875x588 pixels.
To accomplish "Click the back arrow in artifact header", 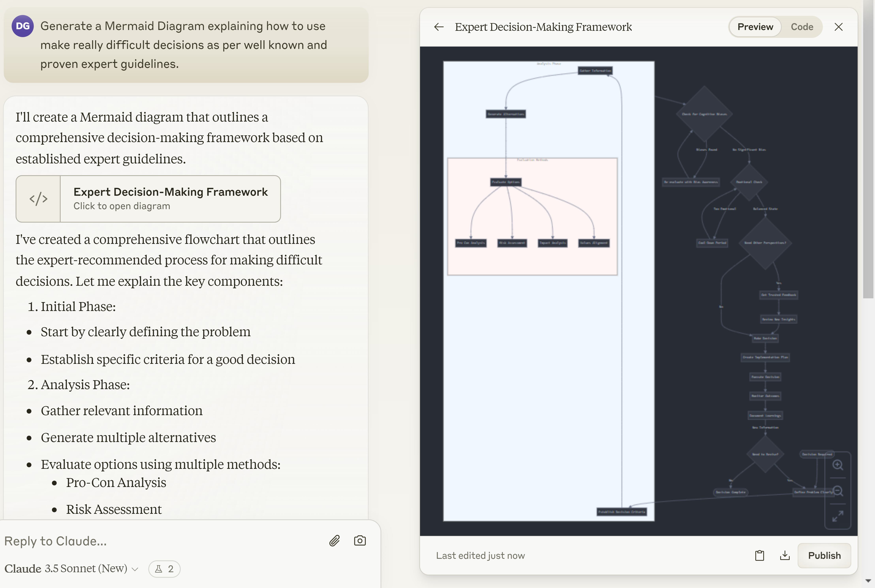I will [x=439, y=27].
